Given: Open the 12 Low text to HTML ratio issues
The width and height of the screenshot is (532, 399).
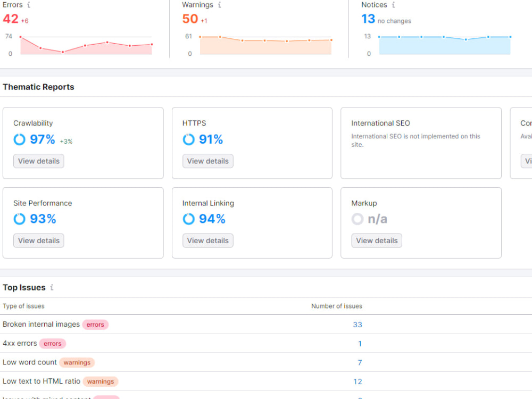Looking at the screenshot, I should (x=358, y=381).
